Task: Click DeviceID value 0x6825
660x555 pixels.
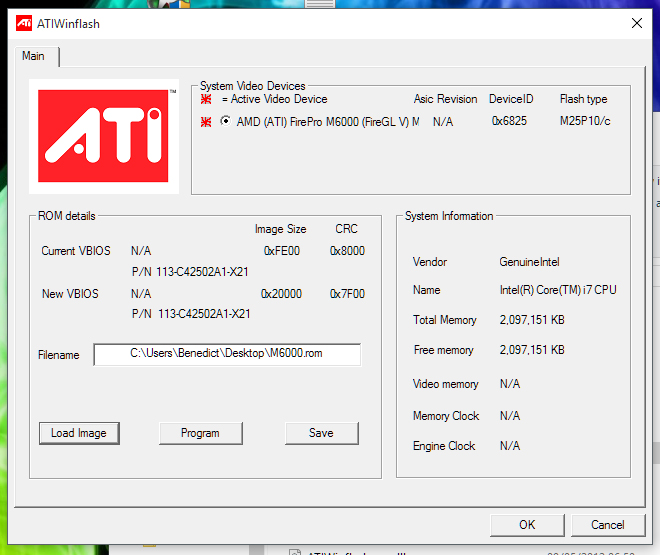Action: pyautogui.click(x=509, y=121)
